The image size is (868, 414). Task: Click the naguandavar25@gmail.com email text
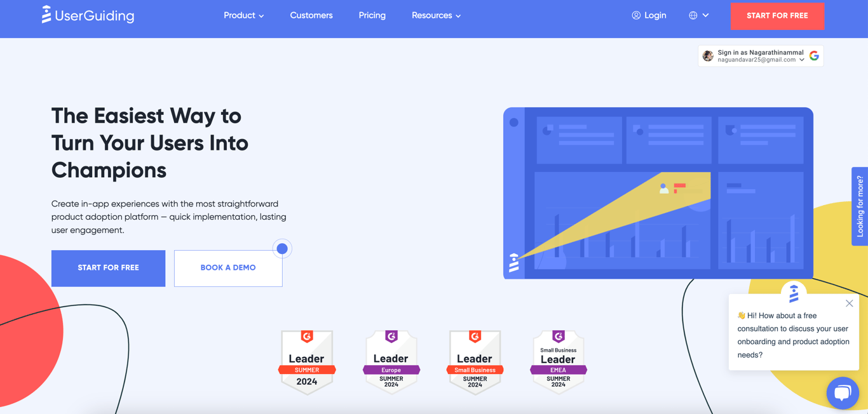757,60
